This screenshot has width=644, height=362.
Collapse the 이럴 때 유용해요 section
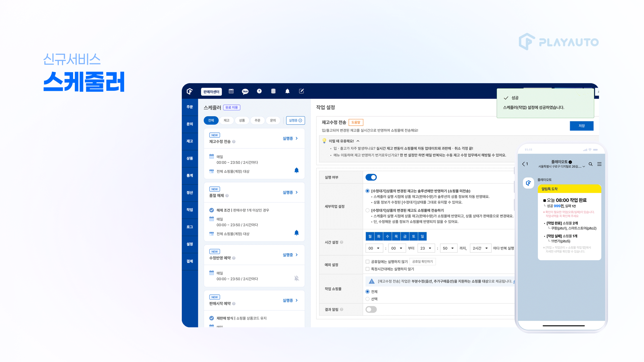tap(358, 141)
